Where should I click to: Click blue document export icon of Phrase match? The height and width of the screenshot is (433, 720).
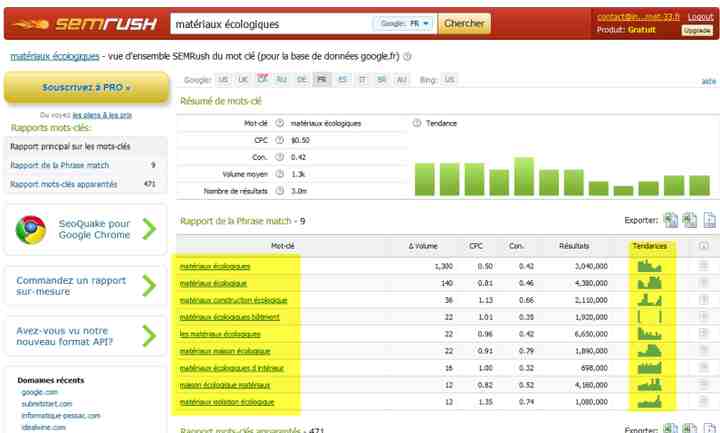(709, 220)
